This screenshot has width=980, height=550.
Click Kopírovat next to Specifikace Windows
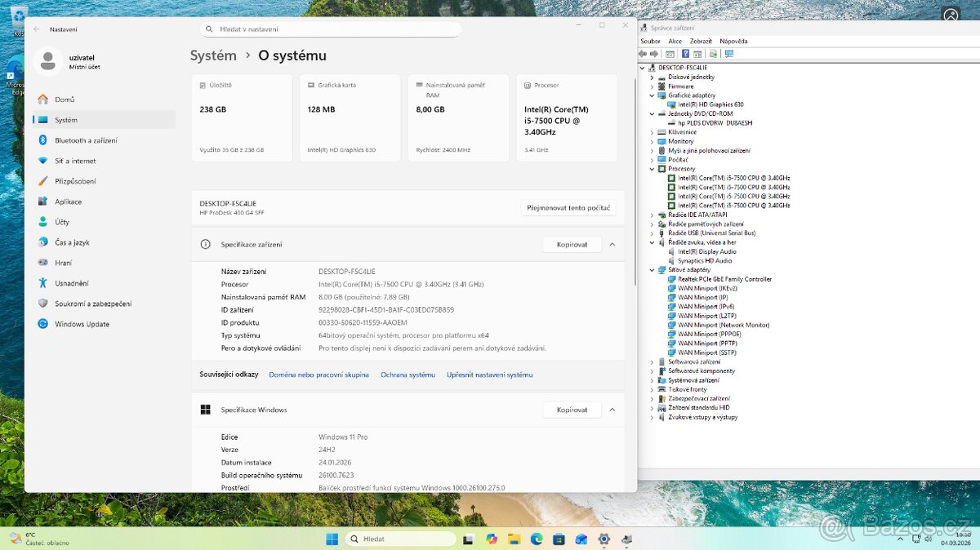[x=572, y=410]
